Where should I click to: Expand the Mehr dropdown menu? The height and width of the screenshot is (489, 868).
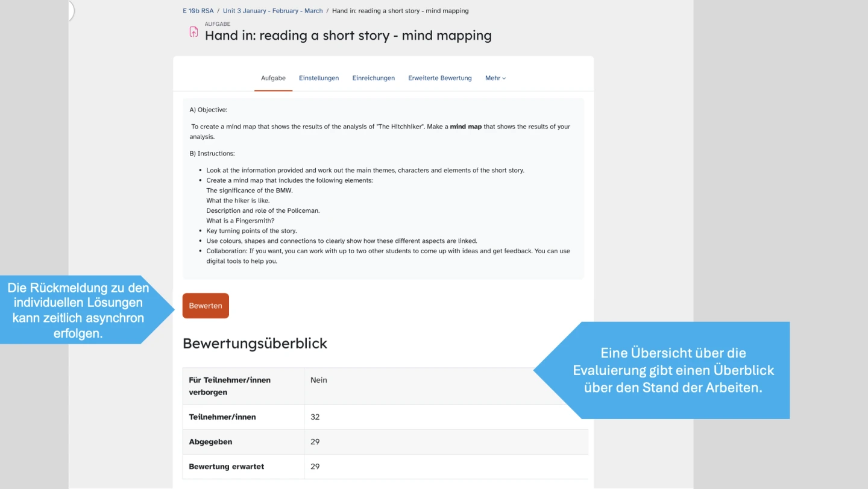(x=495, y=78)
